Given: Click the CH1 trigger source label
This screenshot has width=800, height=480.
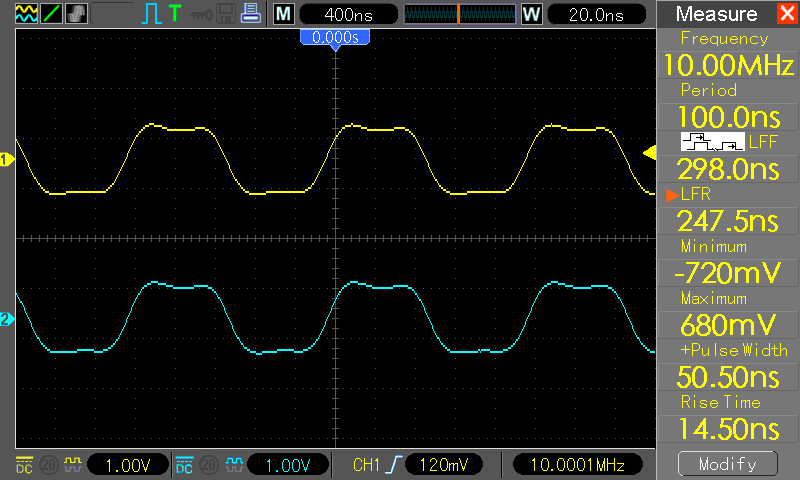Looking at the screenshot, I should (366, 465).
